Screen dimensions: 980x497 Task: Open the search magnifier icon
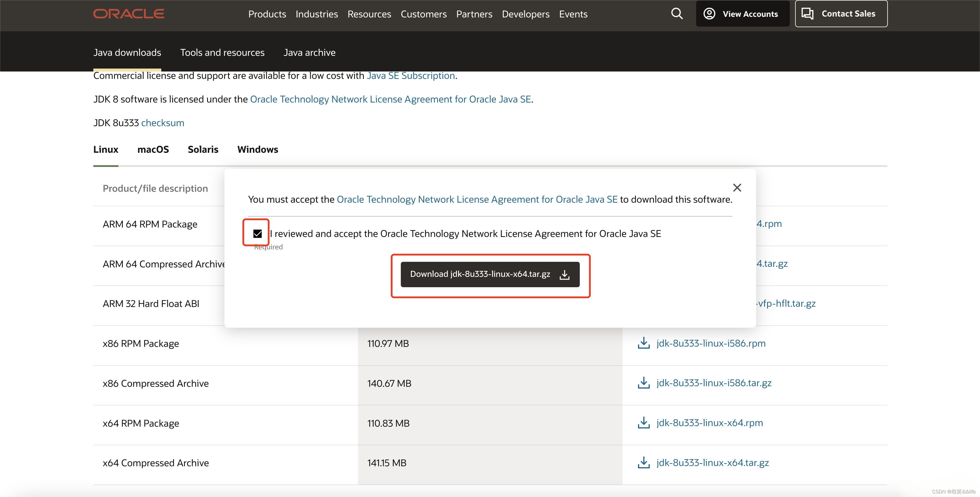[x=677, y=14]
